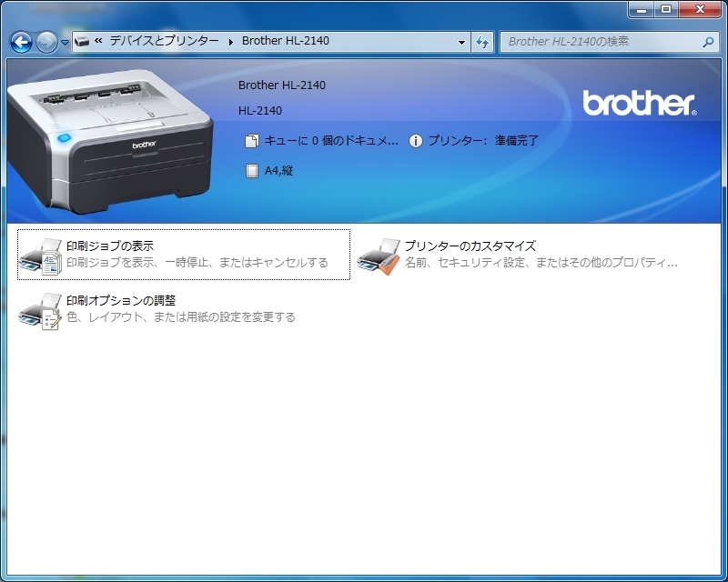The height and width of the screenshot is (582, 728).
Task: Click the magnifier search icon
Action: click(x=708, y=42)
